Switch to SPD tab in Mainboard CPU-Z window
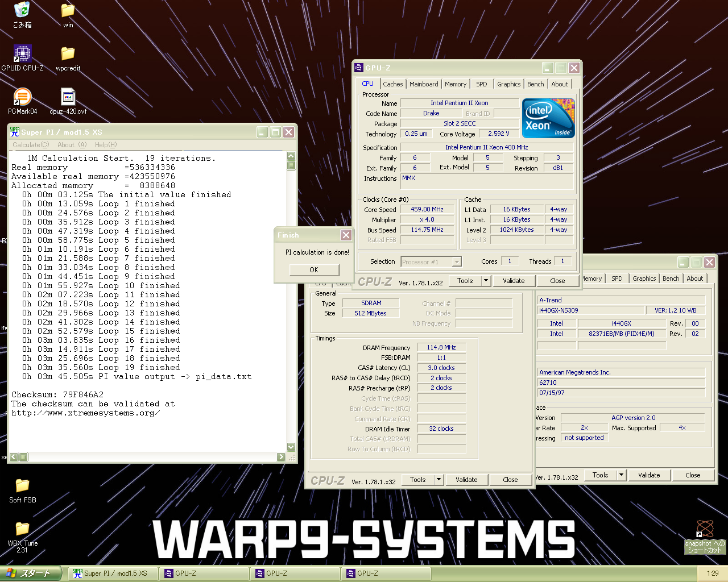728x582 pixels. pyautogui.click(x=617, y=278)
